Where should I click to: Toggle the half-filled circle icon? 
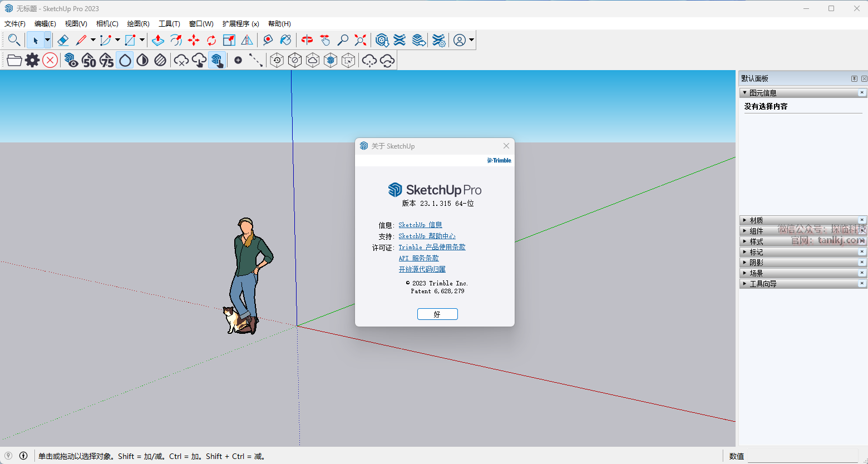point(142,60)
